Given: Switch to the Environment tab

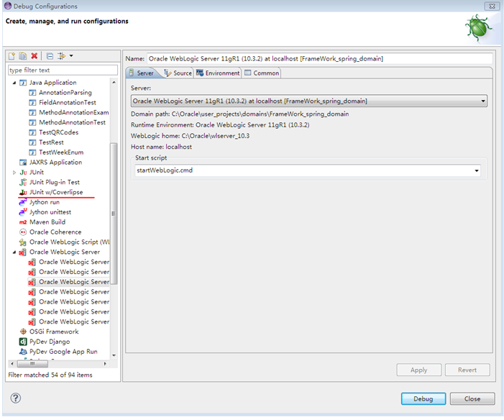Looking at the screenshot, I should (218, 73).
